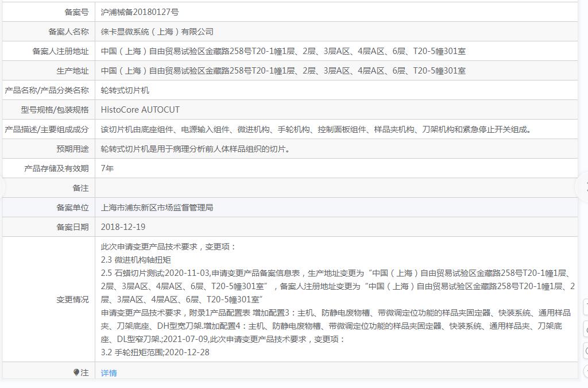The image size is (588, 388).
Task: Click the line 3.2 手轮扭矩范围;2020-12-28
Action: point(155,352)
